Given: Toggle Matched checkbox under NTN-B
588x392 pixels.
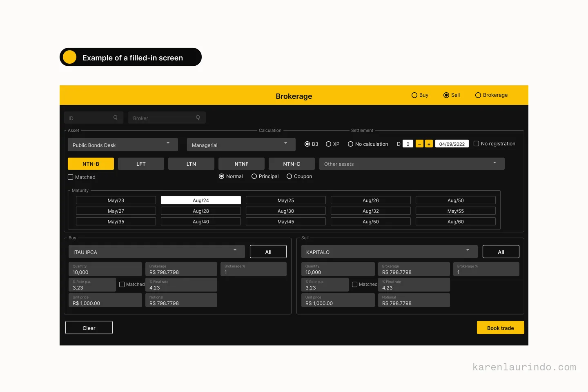Looking at the screenshot, I should 71,177.
